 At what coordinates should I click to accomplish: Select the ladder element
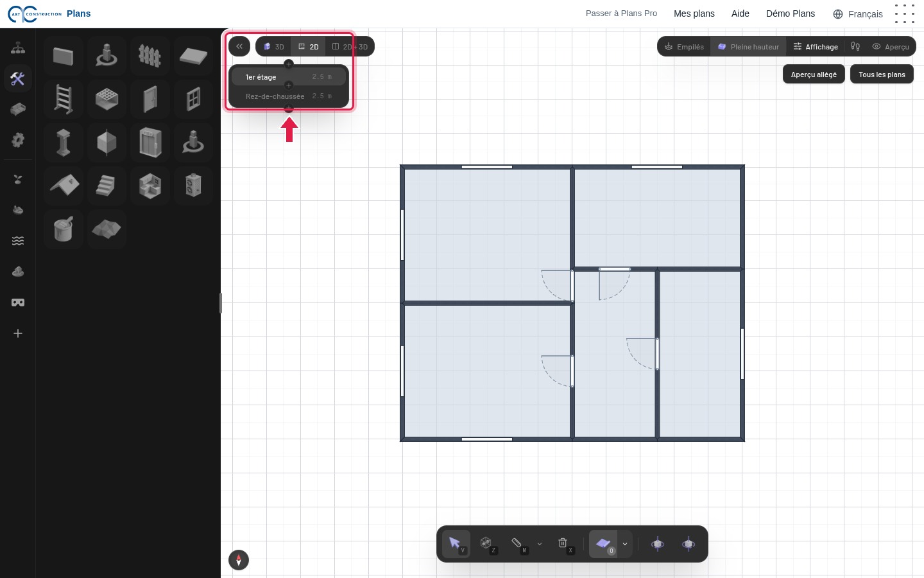63,100
